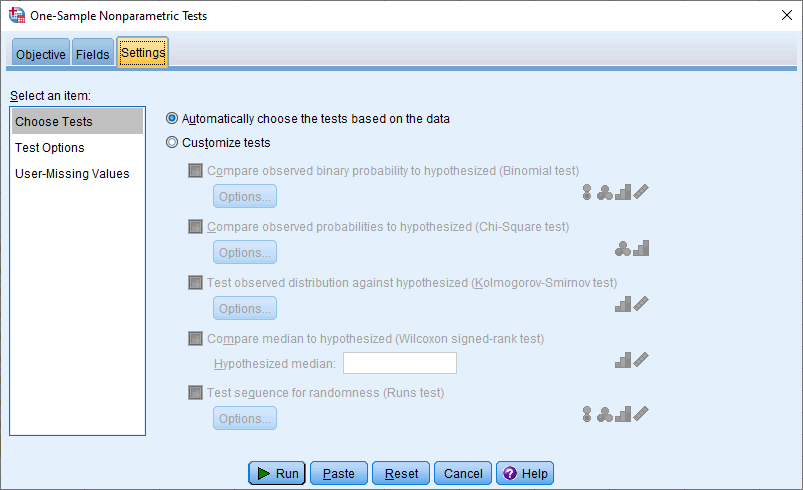Viewport: 803px width, 490px height.
Task: Switch to the Fields tab
Action: coord(93,54)
